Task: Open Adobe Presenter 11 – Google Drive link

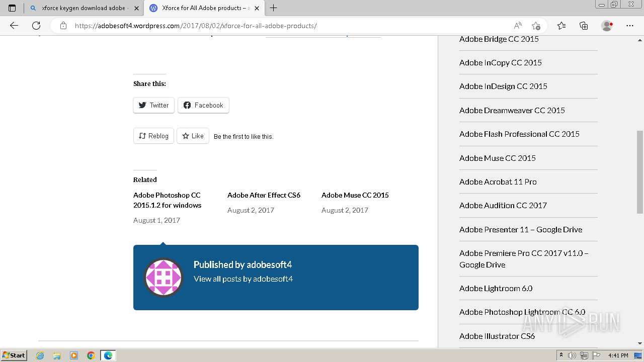Action: 521,229
